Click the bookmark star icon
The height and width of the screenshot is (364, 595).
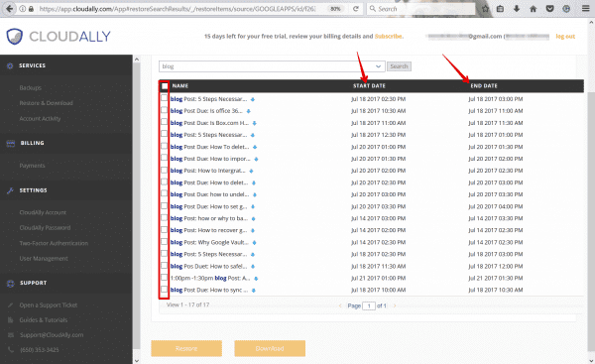coord(485,9)
